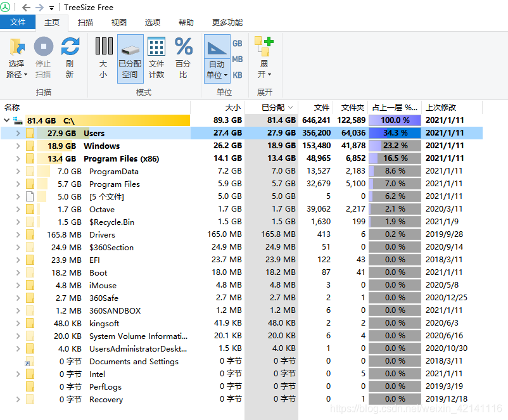508x420 pixels.
Task: Click the [5 个文件] document icon
Action: [x=30, y=196]
